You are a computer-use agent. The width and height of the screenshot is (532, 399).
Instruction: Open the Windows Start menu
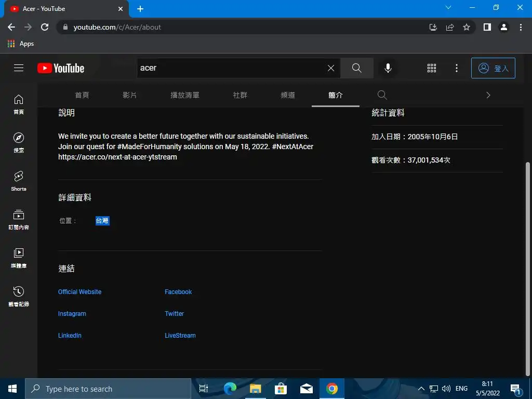(x=12, y=389)
